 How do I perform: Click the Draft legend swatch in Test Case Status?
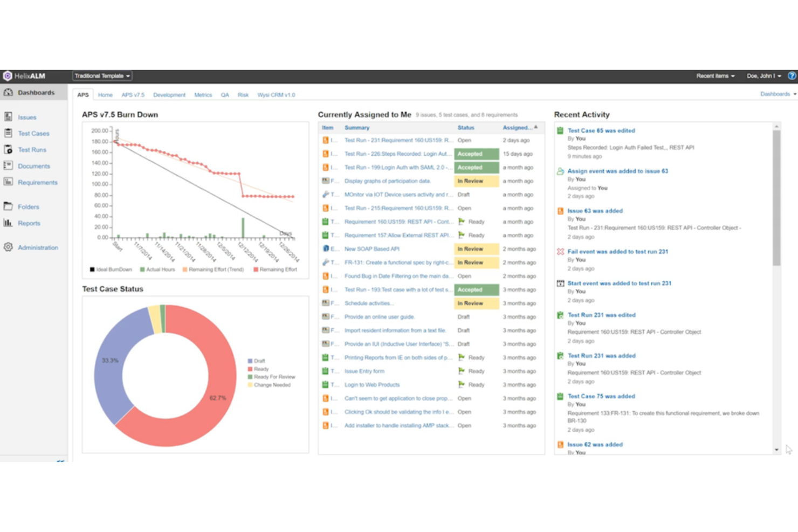250,361
